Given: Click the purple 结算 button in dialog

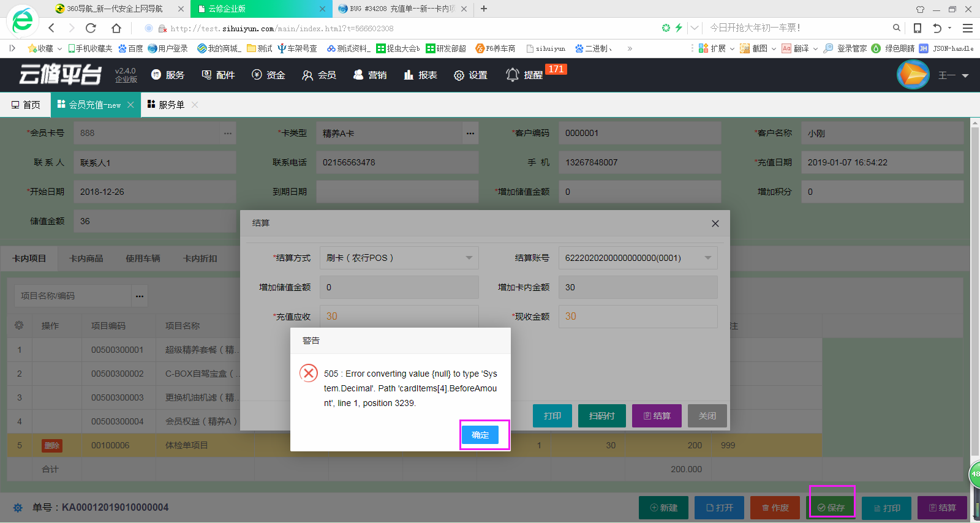Looking at the screenshot, I should (657, 416).
